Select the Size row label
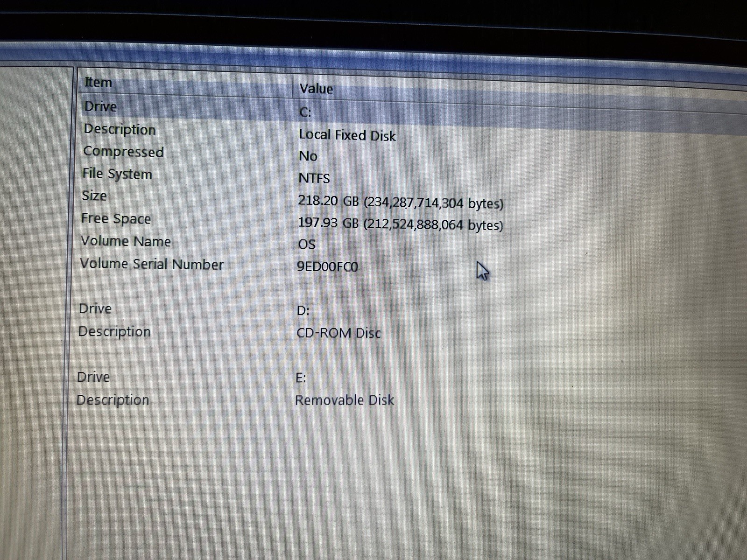 pyautogui.click(x=94, y=196)
